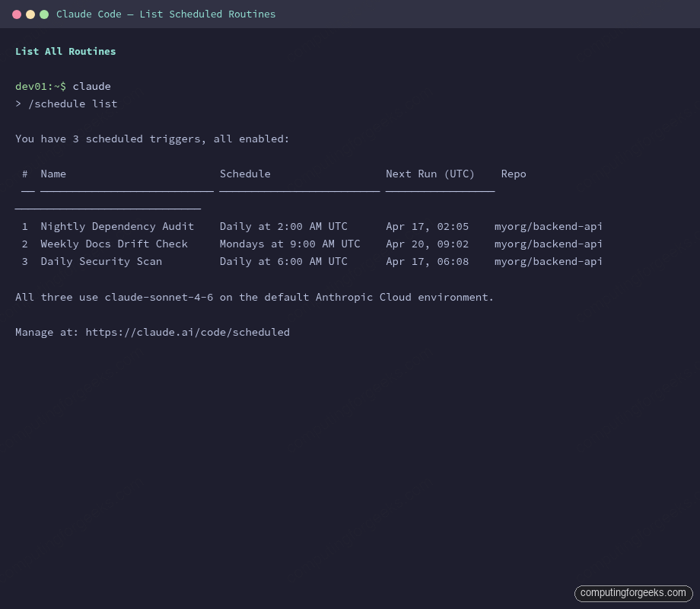
Task: Click the yellow minimize traffic light
Action: tap(30, 14)
